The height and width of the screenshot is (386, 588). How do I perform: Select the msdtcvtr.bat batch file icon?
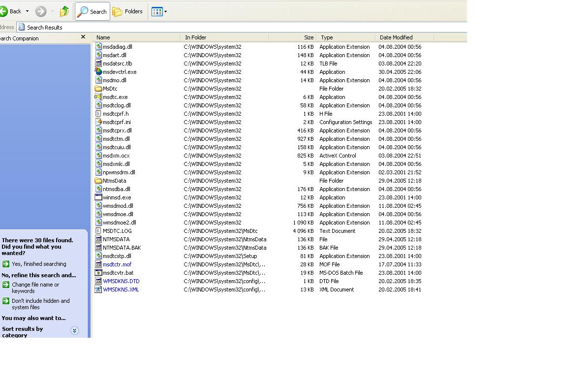[98, 273]
